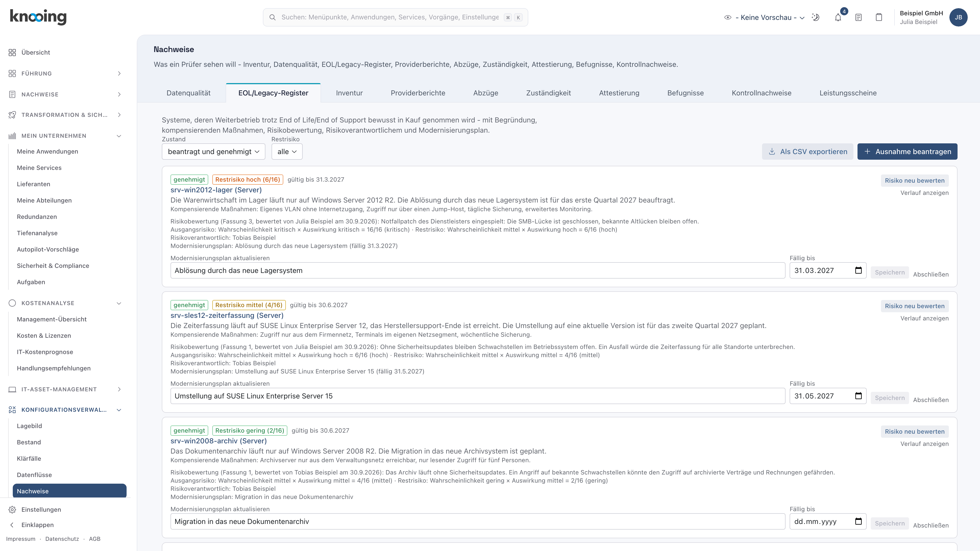
Task: Open the document list icon in header
Action: pyautogui.click(x=858, y=17)
